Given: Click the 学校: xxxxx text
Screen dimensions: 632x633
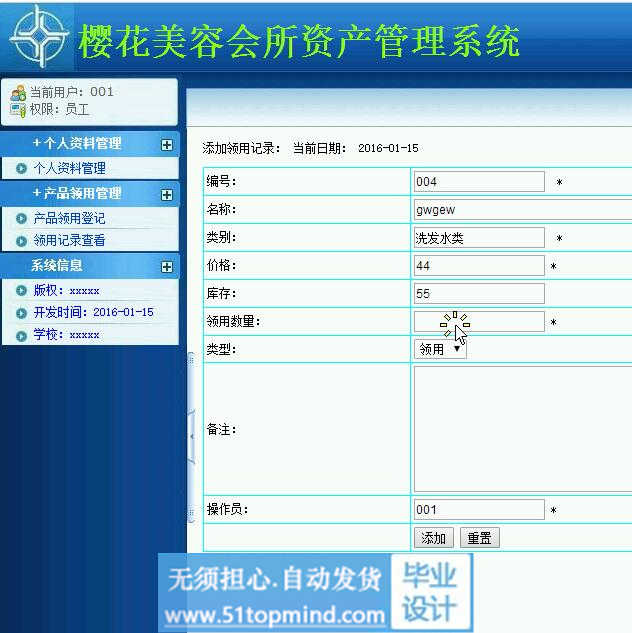Looking at the screenshot, I should (66, 335).
